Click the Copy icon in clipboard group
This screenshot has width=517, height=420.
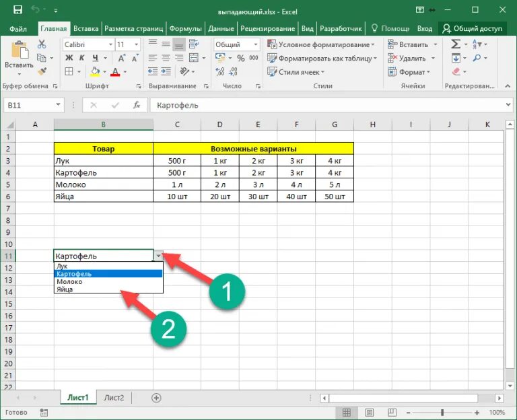pos(42,58)
